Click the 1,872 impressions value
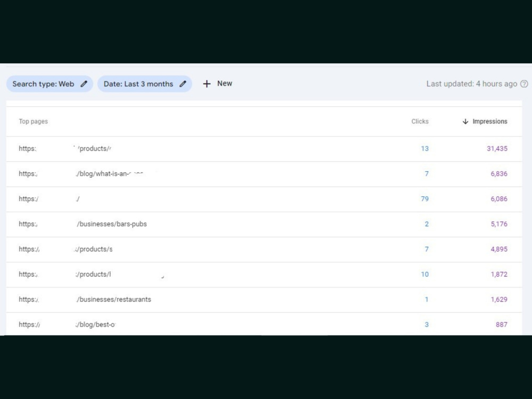 (x=499, y=274)
